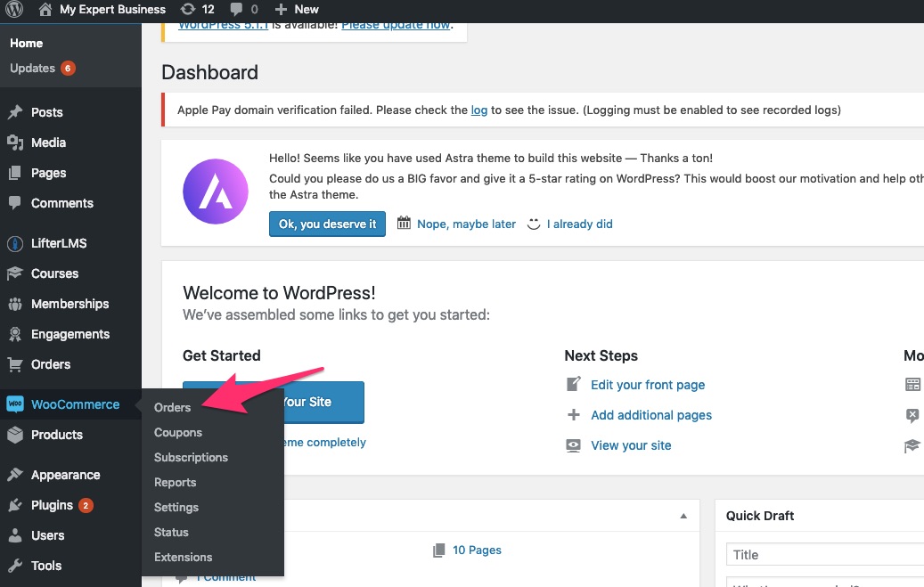Click the plus icon next to New

click(x=281, y=10)
